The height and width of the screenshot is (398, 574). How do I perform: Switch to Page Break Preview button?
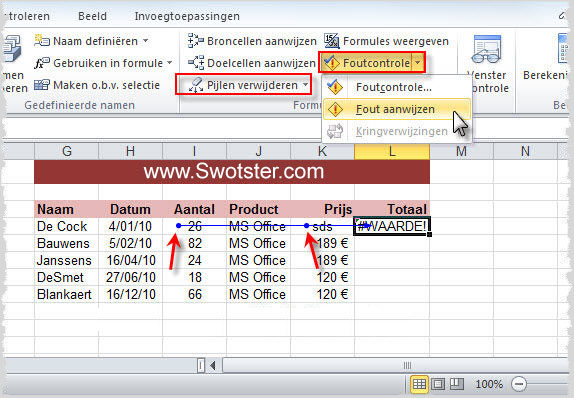[457, 384]
